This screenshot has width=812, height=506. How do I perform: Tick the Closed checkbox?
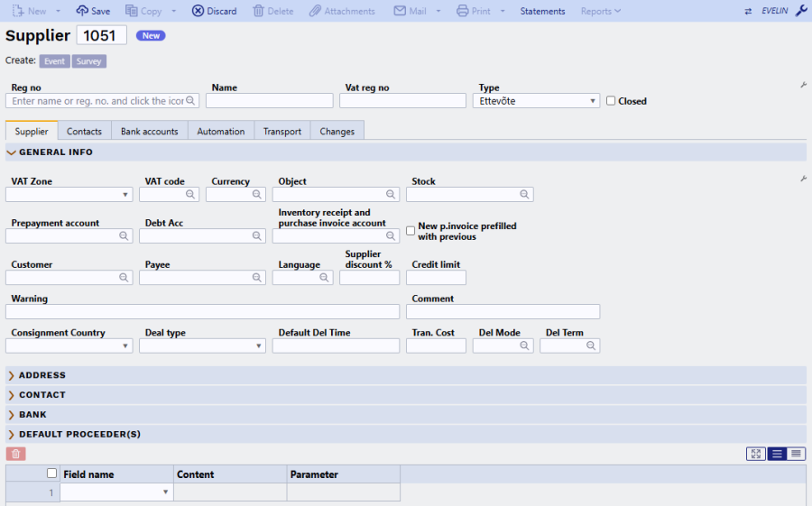[x=611, y=101]
